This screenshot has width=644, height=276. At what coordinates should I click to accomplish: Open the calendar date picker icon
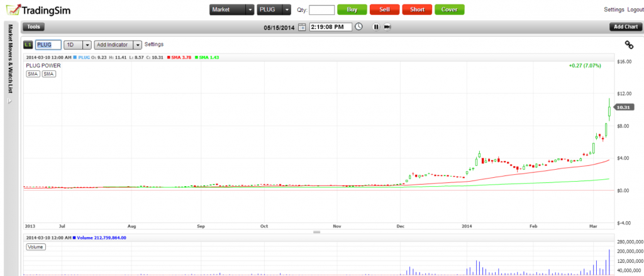point(302,27)
